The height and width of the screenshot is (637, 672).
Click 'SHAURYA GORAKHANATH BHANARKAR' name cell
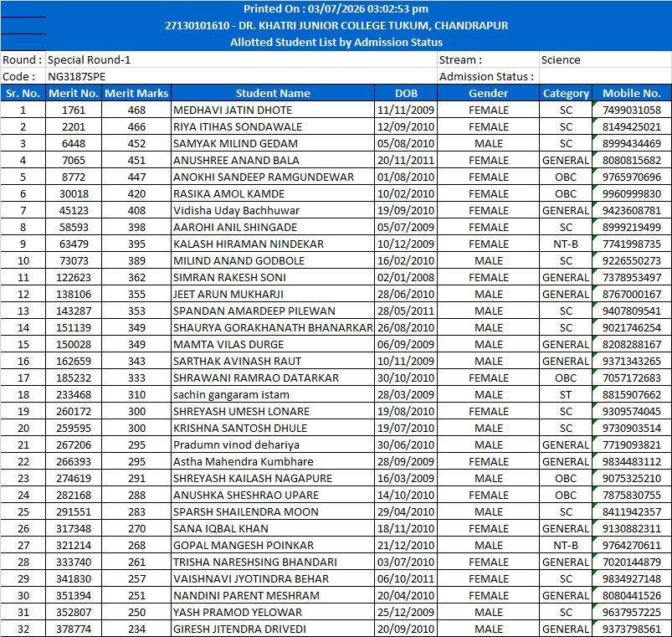click(273, 327)
